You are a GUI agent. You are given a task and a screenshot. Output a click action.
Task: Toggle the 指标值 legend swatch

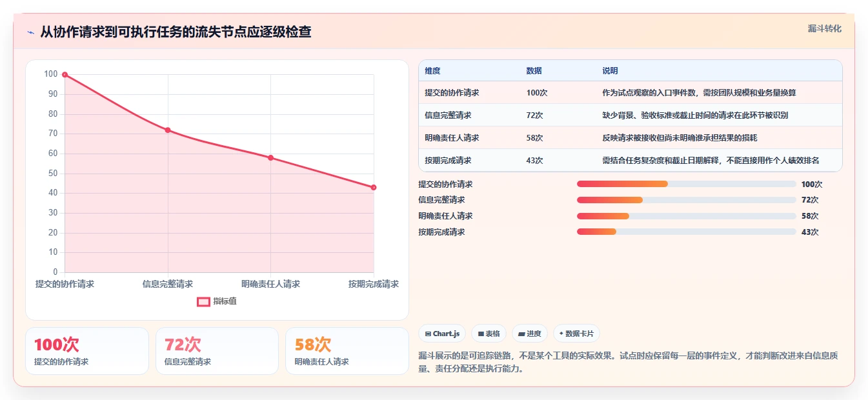point(203,301)
